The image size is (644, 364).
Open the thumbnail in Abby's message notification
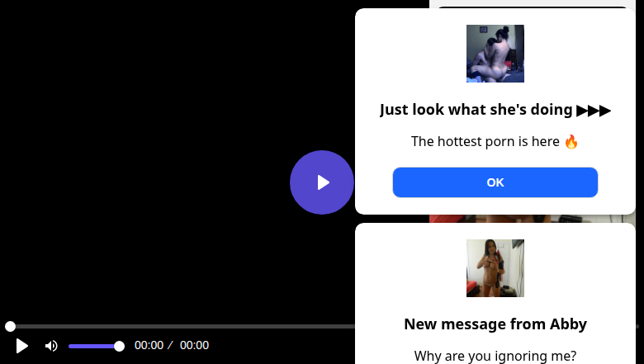[x=495, y=268]
